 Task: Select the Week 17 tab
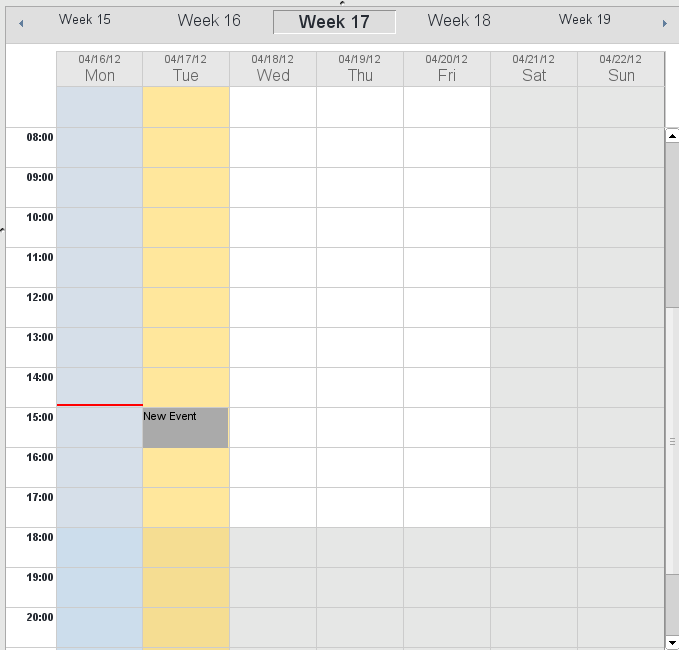[334, 22]
